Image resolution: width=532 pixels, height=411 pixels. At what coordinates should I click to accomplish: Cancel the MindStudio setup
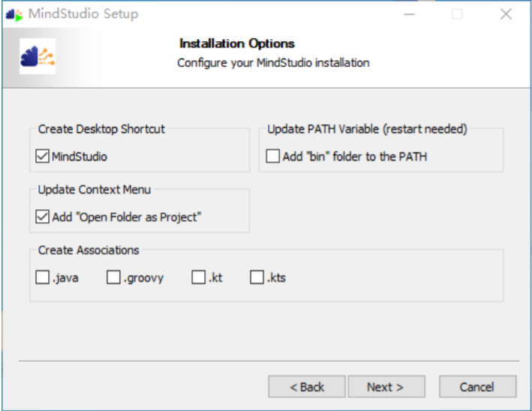point(477,387)
